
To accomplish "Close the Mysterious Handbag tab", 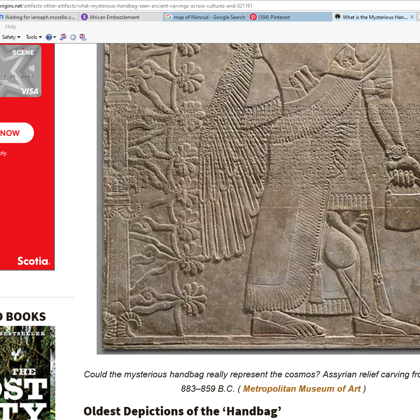I will point(412,17).
